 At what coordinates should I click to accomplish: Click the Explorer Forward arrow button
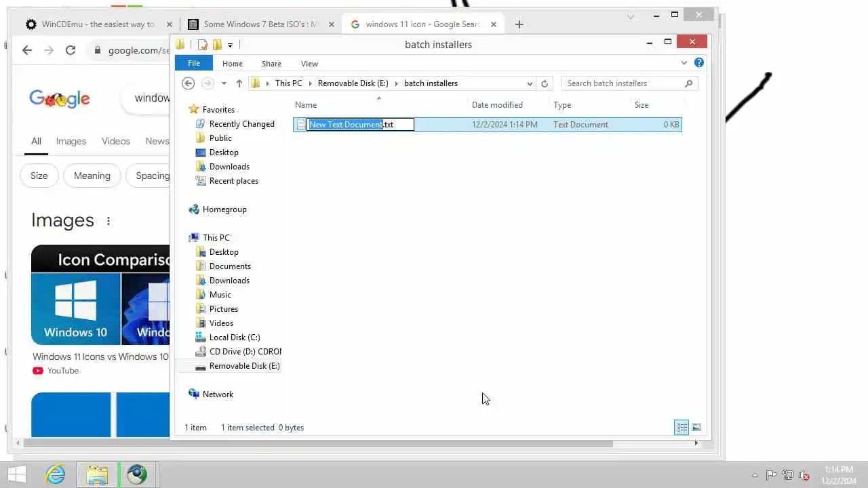tap(208, 83)
